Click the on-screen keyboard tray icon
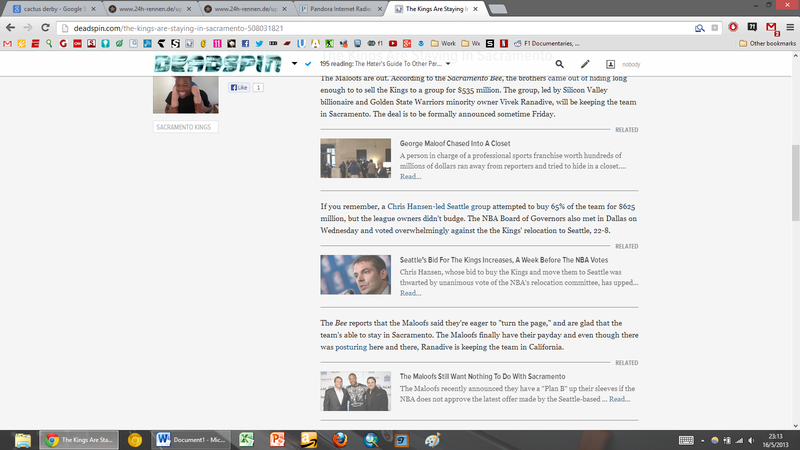Viewport: 800px width, 450px height. 686,440
